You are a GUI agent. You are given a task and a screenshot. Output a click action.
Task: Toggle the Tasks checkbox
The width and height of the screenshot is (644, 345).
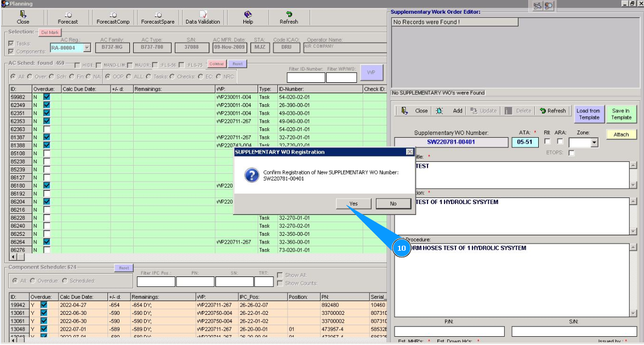coord(11,43)
